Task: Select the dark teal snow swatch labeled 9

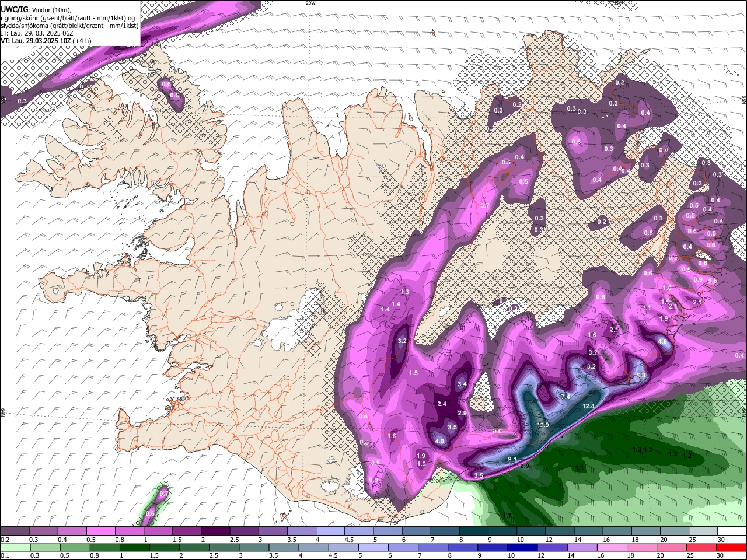Action: click(x=502, y=531)
